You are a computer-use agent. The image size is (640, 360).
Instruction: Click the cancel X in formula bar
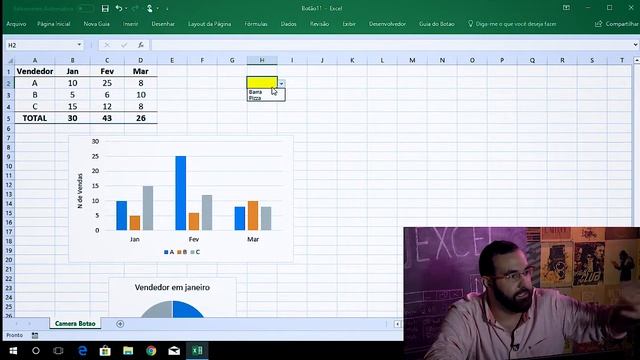click(x=107, y=45)
